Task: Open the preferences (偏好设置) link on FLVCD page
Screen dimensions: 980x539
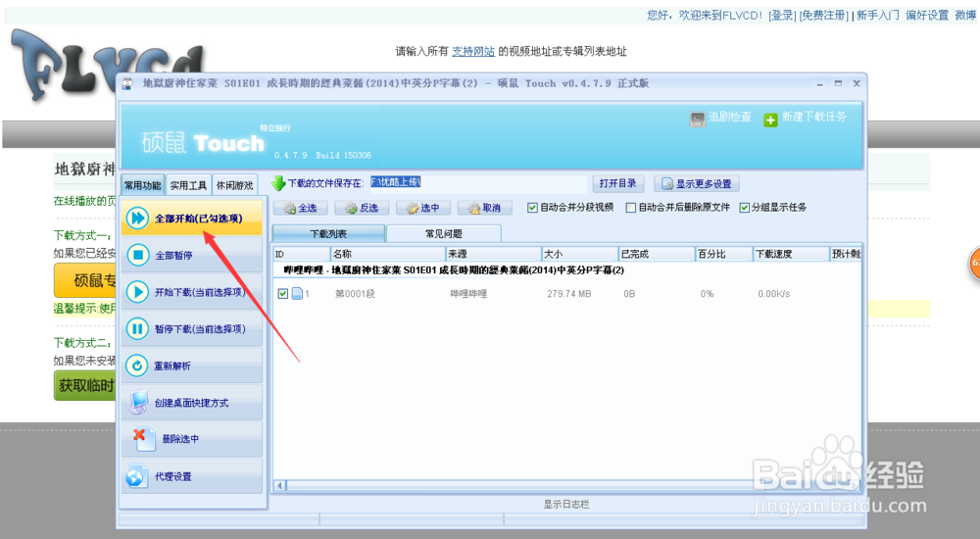Action: pyautogui.click(x=927, y=15)
